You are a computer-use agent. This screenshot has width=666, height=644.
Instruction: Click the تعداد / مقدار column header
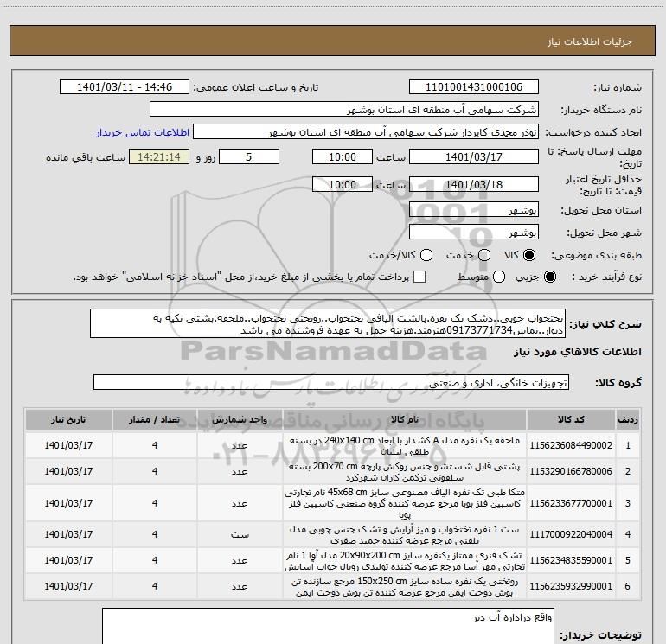coord(155,420)
